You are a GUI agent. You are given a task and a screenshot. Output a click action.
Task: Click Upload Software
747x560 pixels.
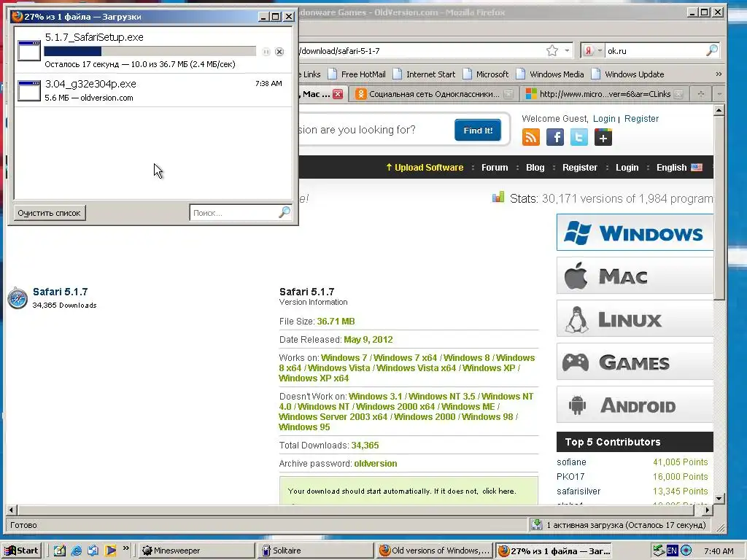coord(425,168)
